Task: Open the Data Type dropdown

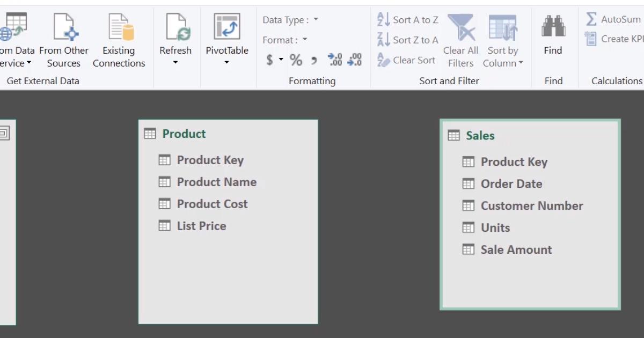Action: (316, 19)
